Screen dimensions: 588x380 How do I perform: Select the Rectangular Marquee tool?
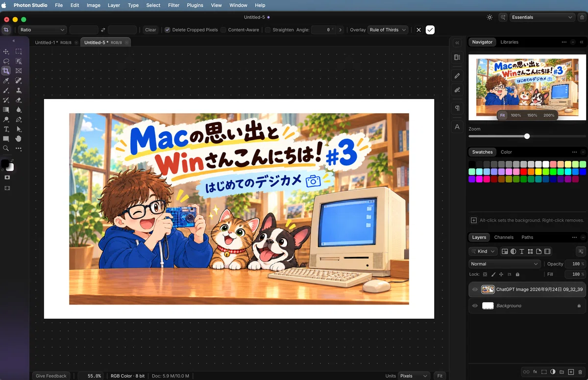click(19, 51)
